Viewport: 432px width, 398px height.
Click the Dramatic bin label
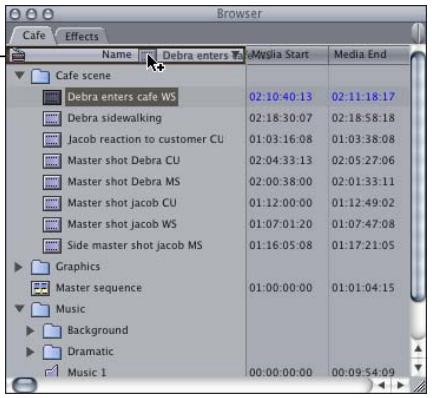(90, 352)
